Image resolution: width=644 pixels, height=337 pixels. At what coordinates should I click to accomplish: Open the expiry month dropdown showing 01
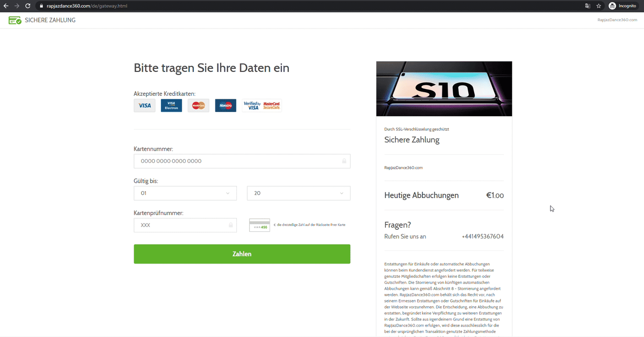click(185, 193)
